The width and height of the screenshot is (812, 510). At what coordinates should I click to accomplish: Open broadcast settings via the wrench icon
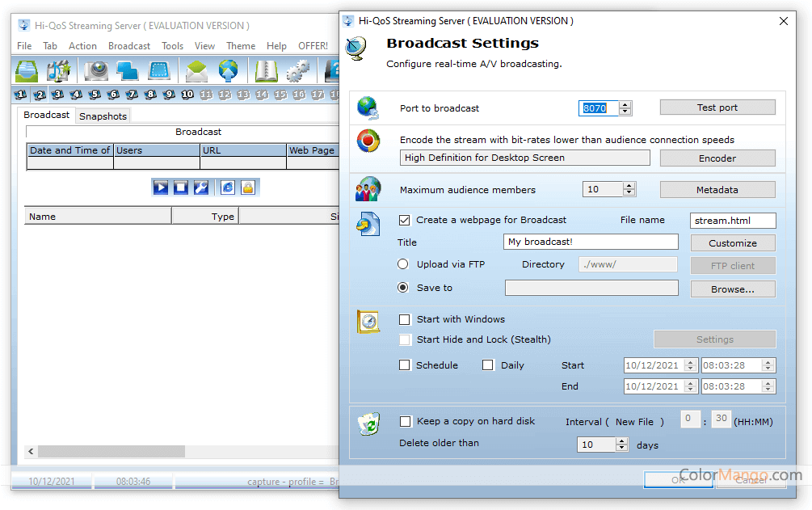pyautogui.click(x=201, y=187)
